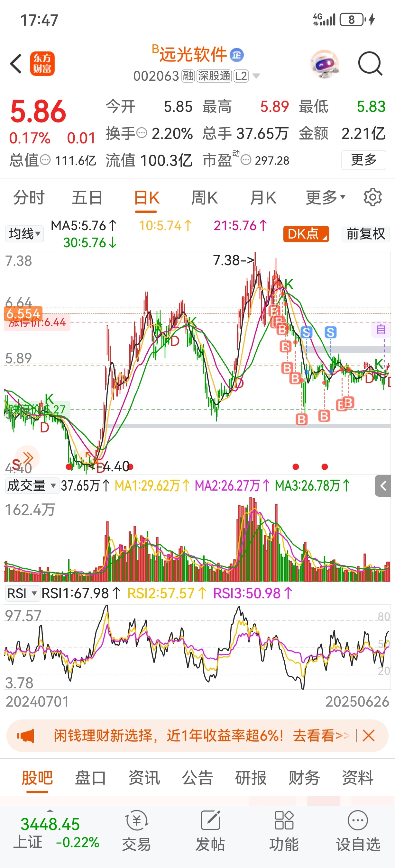Switch to 五日 chart tab

coord(87,197)
